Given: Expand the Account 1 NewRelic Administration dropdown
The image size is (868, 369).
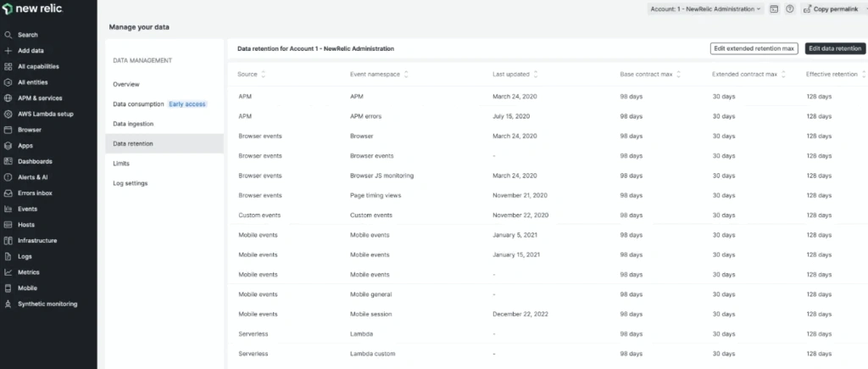Looking at the screenshot, I should click(x=705, y=8).
